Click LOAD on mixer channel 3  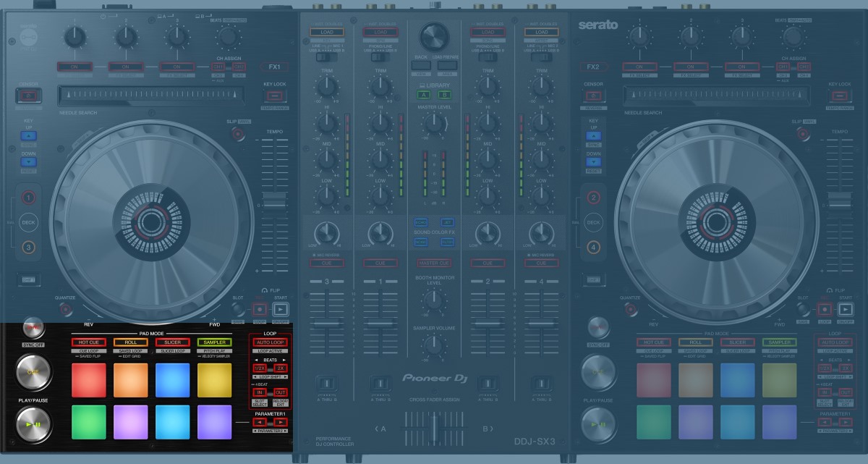[x=327, y=33]
